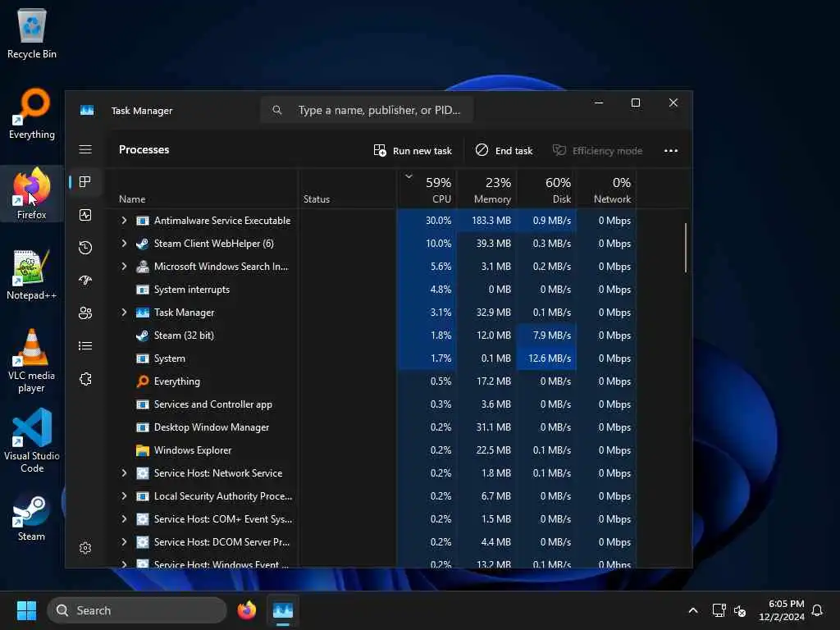Open Notepad++ desktop shortcut
This screenshot has height=630, width=840.
32,274
